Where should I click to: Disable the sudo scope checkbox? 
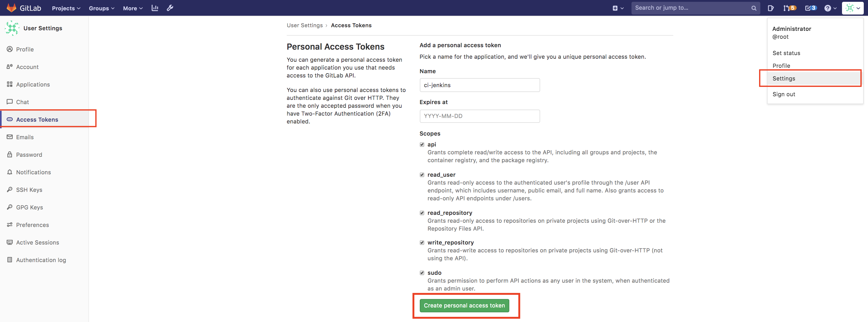coord(422,273)
